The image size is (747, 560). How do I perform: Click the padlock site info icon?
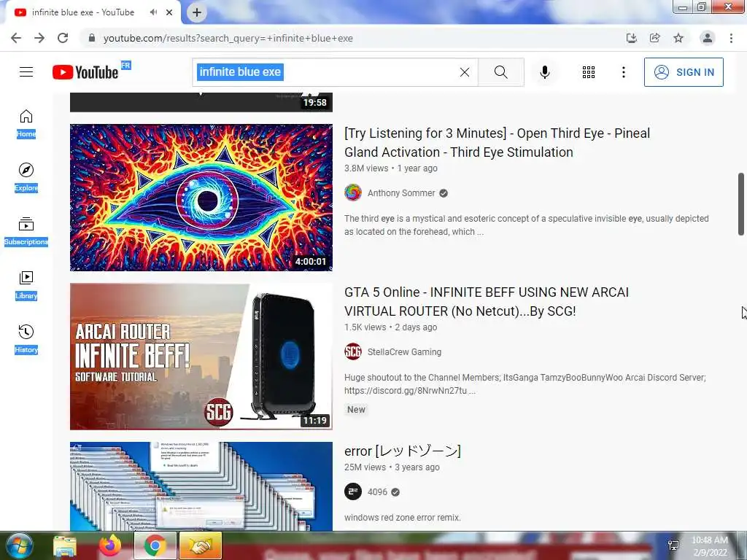coord(92,38)
